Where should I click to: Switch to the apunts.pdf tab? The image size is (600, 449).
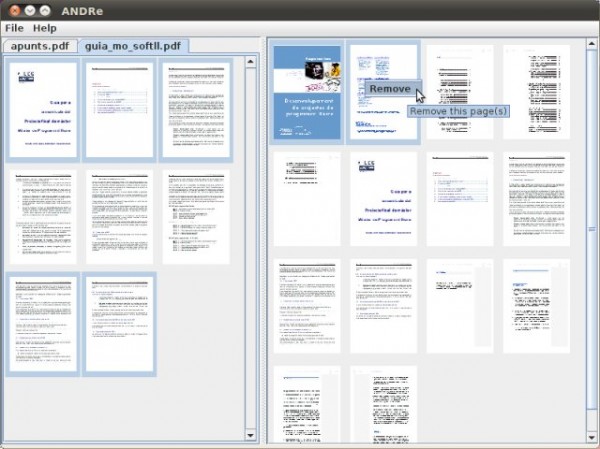point(40,46)
